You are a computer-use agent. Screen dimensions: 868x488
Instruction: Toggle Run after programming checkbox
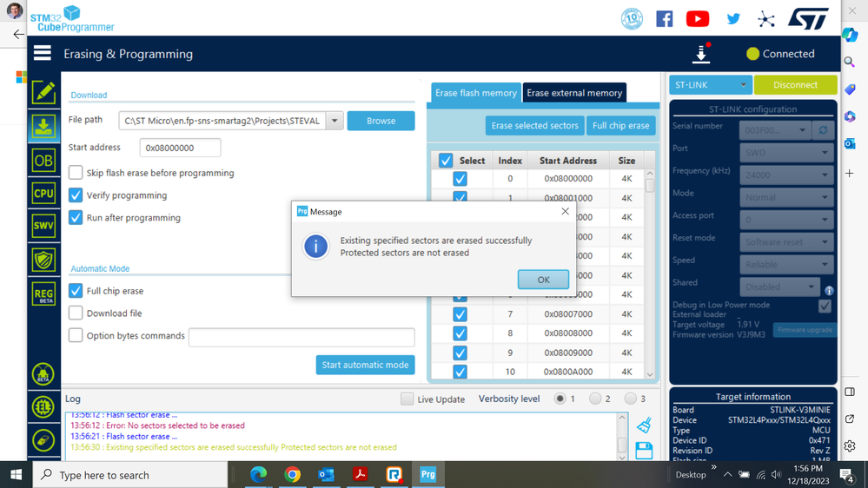coord(76,217)
